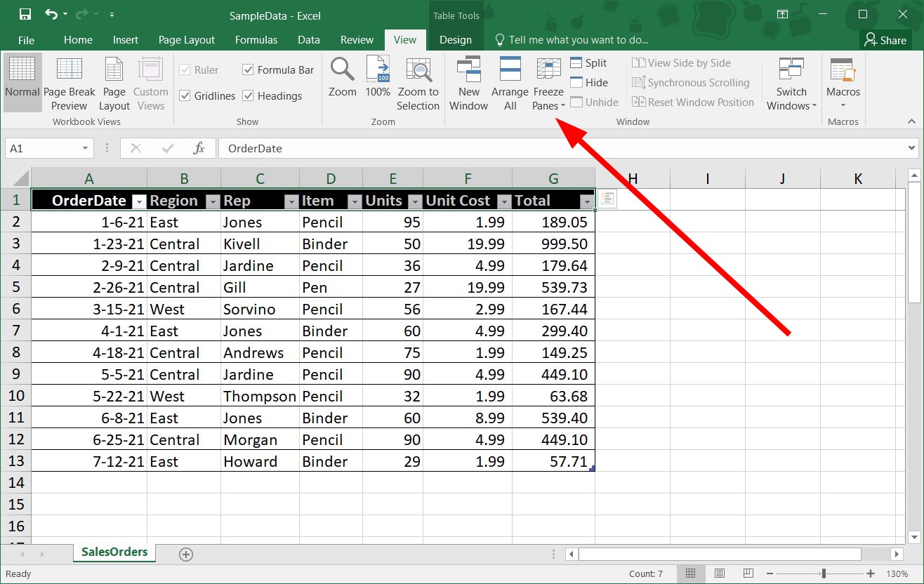This screenshot has height=584, width=924.
Task: Open Page Break Preview view
Action: pyautogui.click(x=69, y=82)
